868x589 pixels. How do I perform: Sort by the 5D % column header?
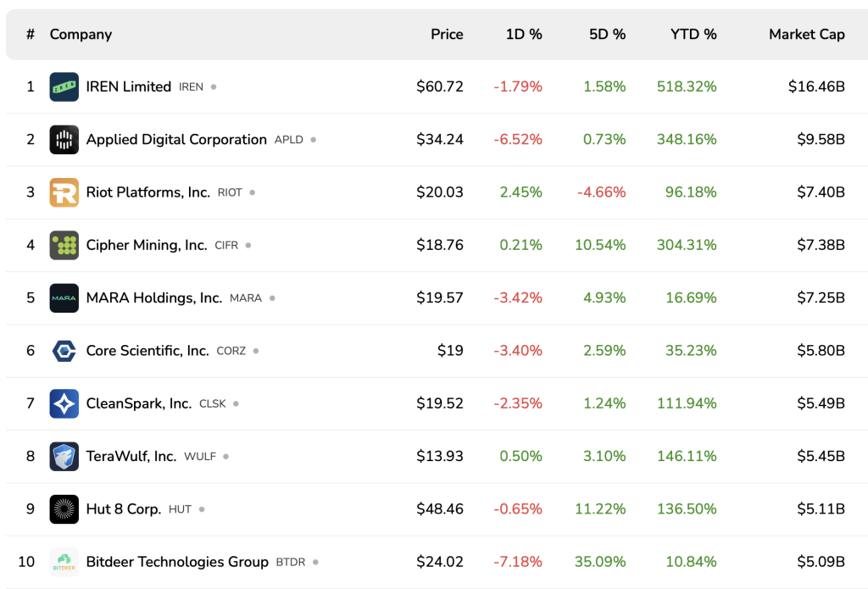pyautogui.click(x=607, y=35)
